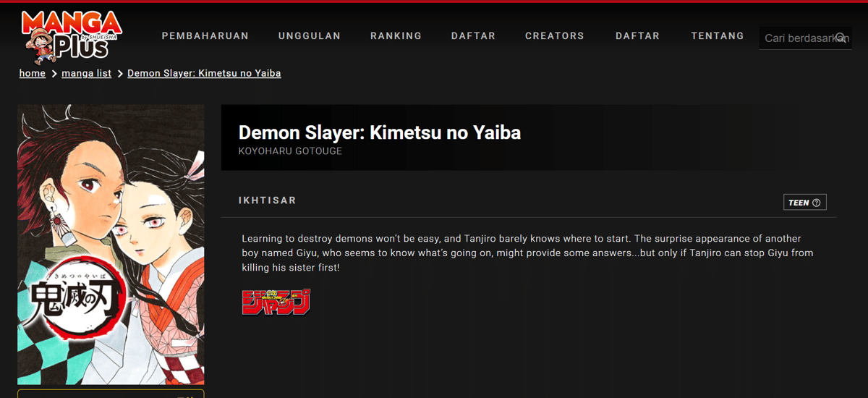Screen dimensions: 868x398
Task: Click the Weekly Shonen Jump logo
Action: click(x=276, y=302)
